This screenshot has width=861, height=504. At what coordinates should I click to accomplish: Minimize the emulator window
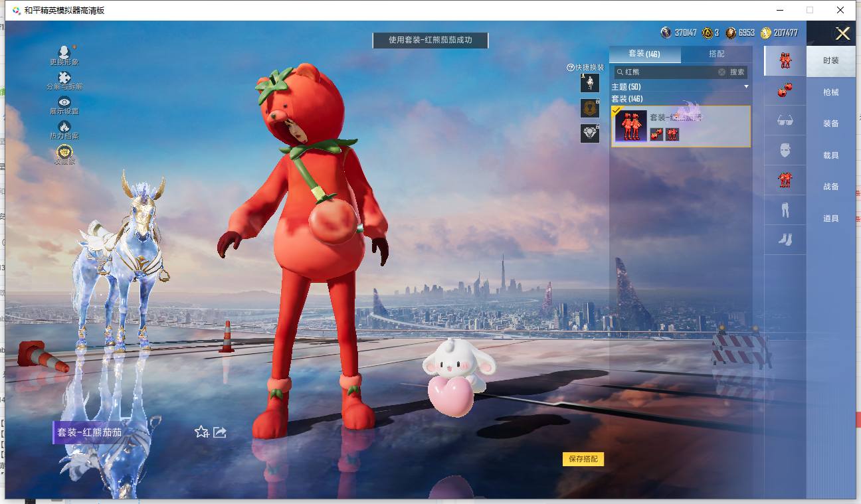[x=779, y=10]
